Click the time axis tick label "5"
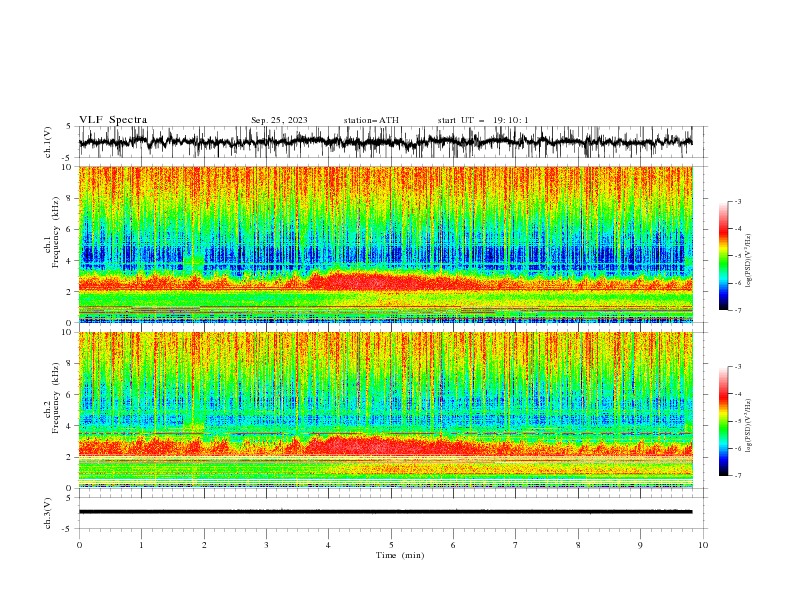 [391, 545]
